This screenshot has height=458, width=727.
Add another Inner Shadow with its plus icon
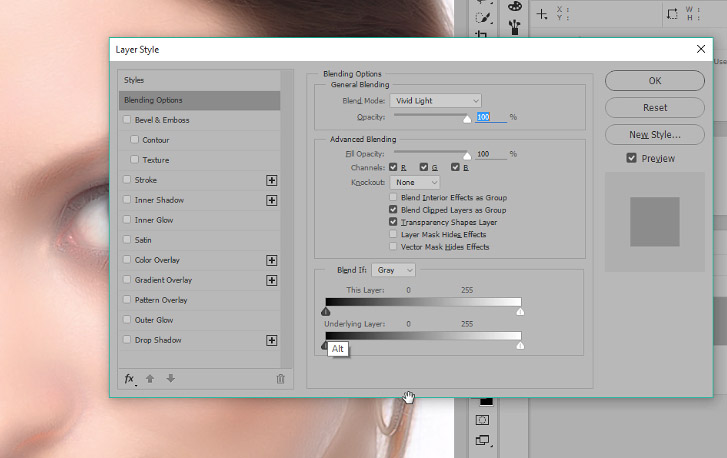[272, 200]
